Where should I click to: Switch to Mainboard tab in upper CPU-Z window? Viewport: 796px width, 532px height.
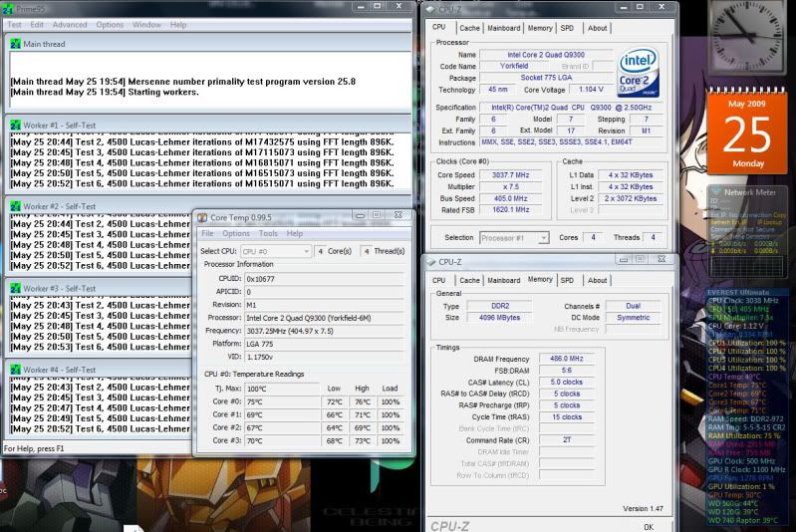503,28
